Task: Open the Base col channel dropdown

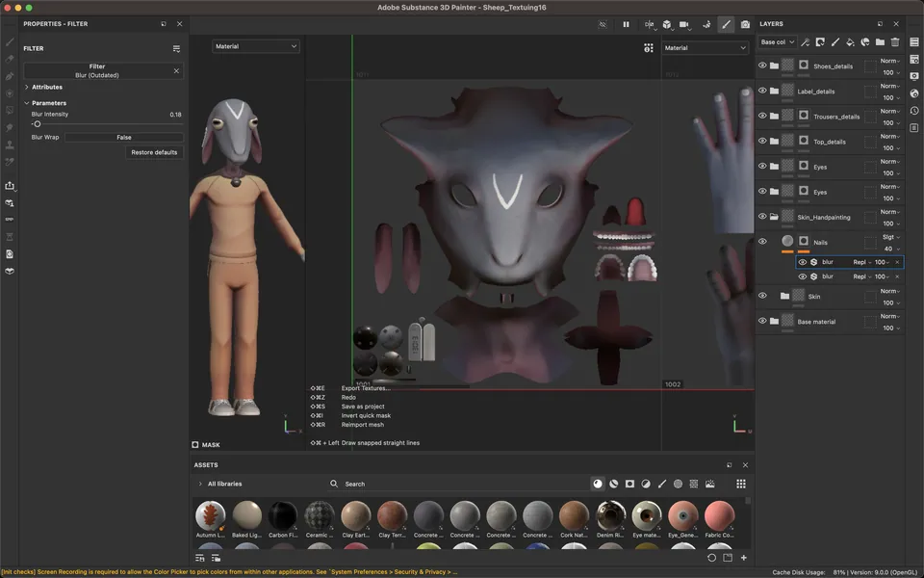Action: tap(777, 41)
